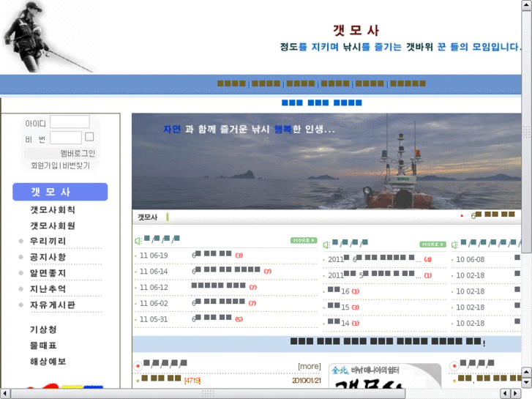Click the green MORE button above the 2011 list
Viewport: 532px width, 399px height.
(x=432, y=245)
